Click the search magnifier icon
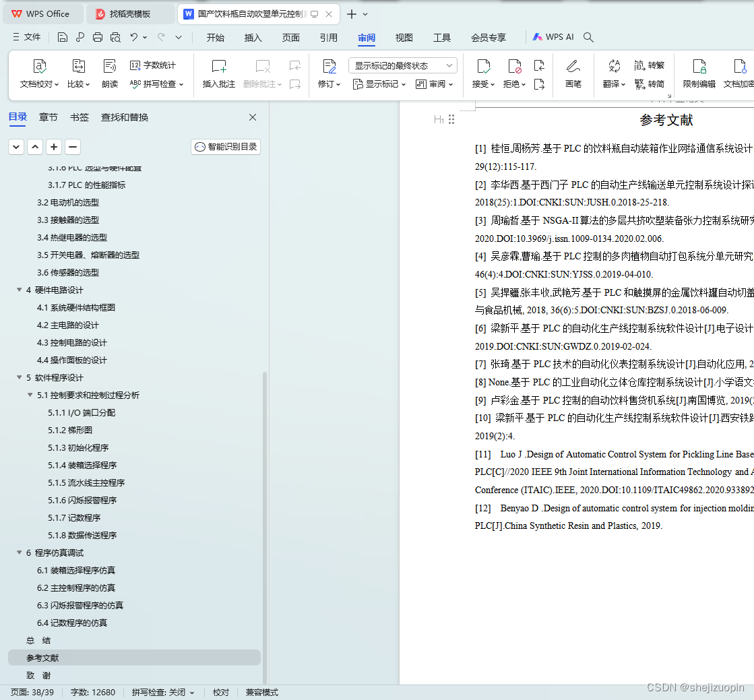754x700 pixels. (588, 37)
